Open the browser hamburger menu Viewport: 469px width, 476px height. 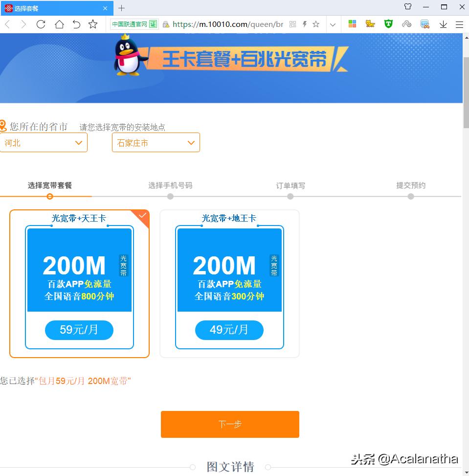coord(459,24)
